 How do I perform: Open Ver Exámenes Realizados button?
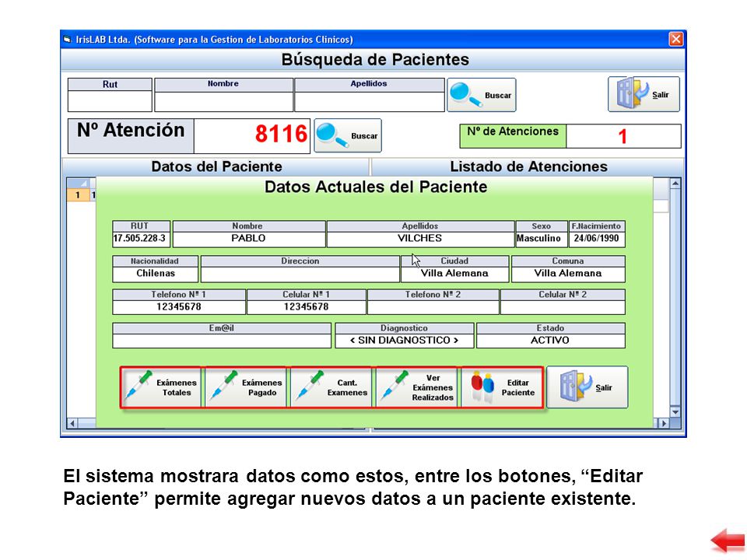click(x=417, y=387)
